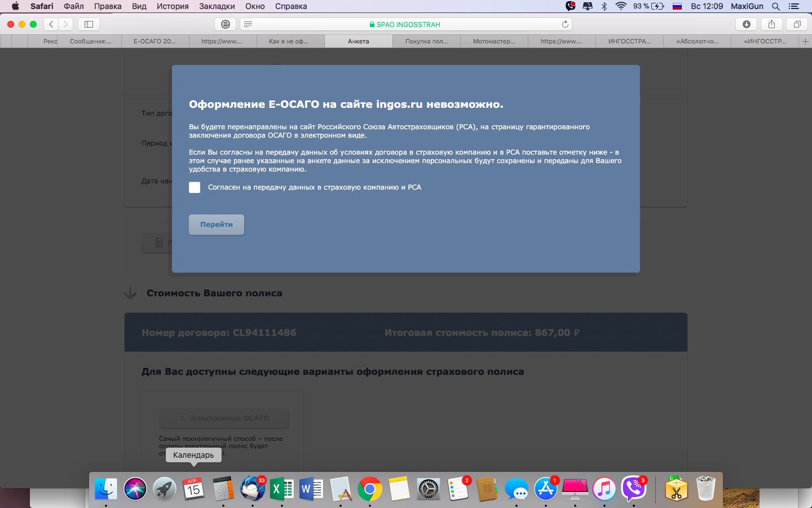Reload the page via address bar icon
This screenshot has height=508, width=812.
pos(565,24)
